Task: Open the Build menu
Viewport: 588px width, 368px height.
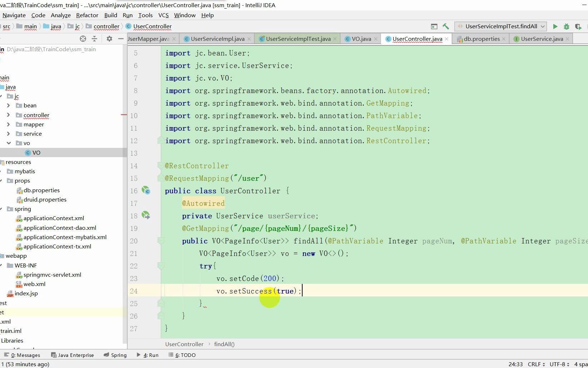Action: [x=111, y=15]
